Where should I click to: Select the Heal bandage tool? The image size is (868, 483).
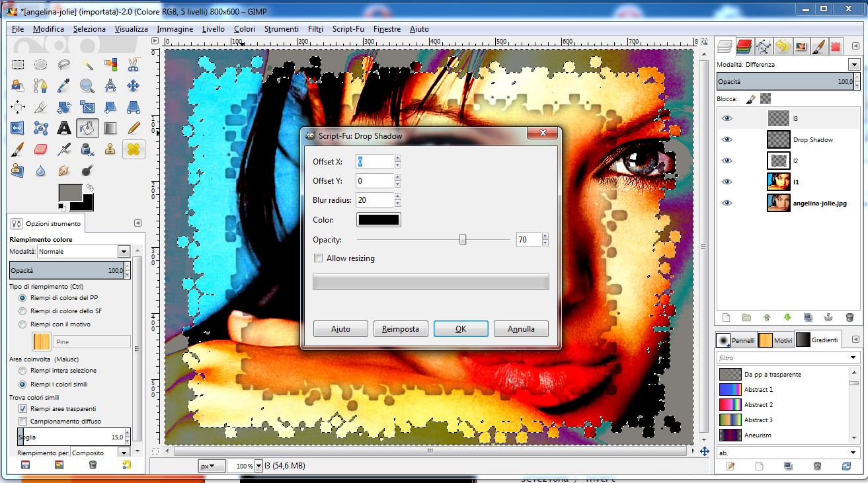[133, 149]
